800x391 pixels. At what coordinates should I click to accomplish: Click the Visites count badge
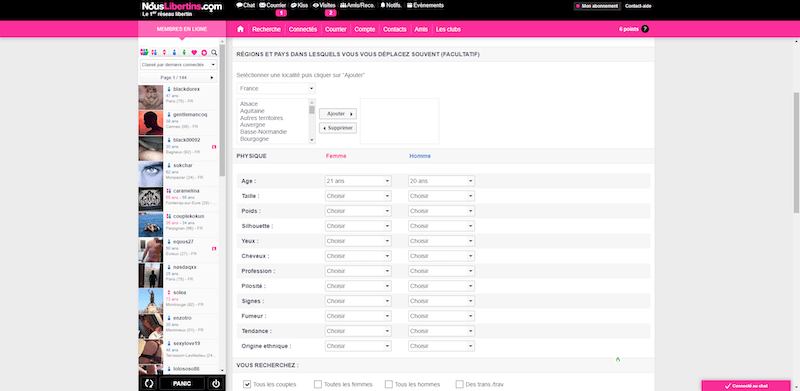(x=331, y=13)
